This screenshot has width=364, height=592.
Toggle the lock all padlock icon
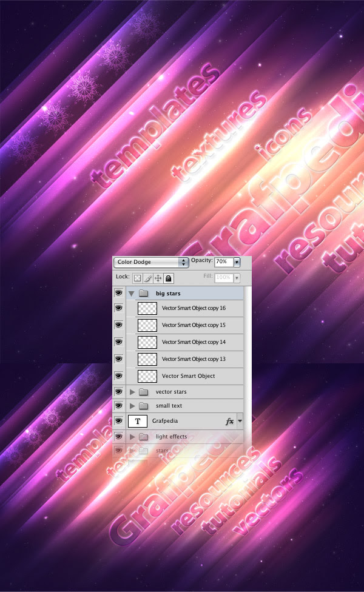tap(169, 278)
